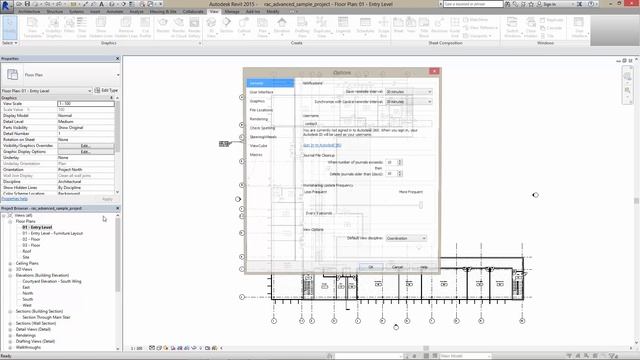Click Render in Cloud icon
Viewport: 640px width, 360px height.
(x=178, y=27)
